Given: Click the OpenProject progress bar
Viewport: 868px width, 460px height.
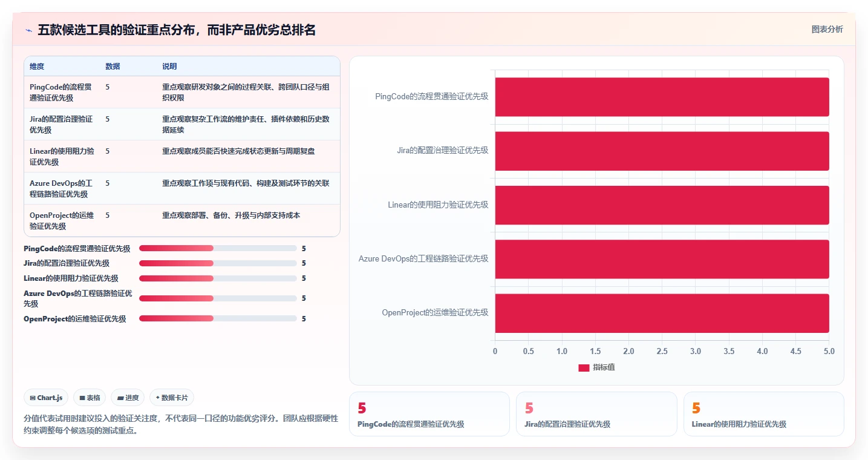Looking at the screenshot, I should click(x=218, y=318).
